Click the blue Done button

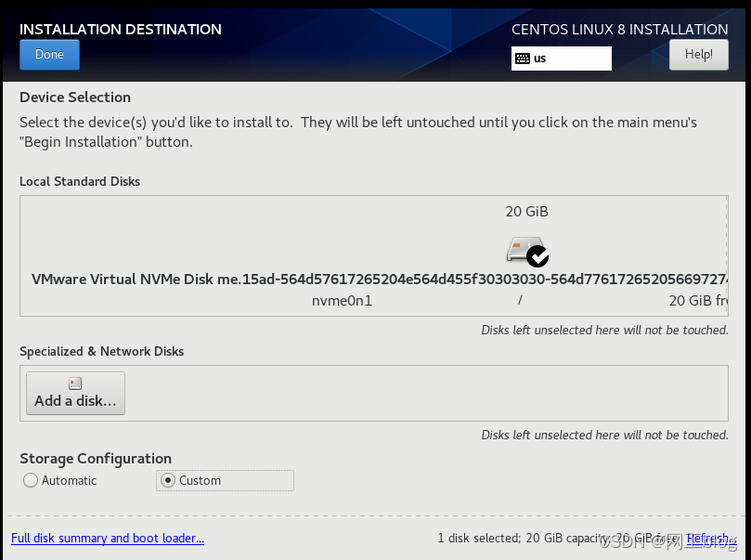click(49, 55)
